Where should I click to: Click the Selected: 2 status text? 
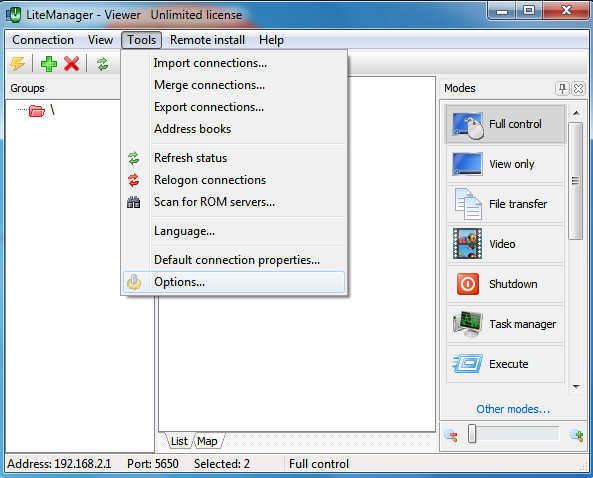(222, 464)
